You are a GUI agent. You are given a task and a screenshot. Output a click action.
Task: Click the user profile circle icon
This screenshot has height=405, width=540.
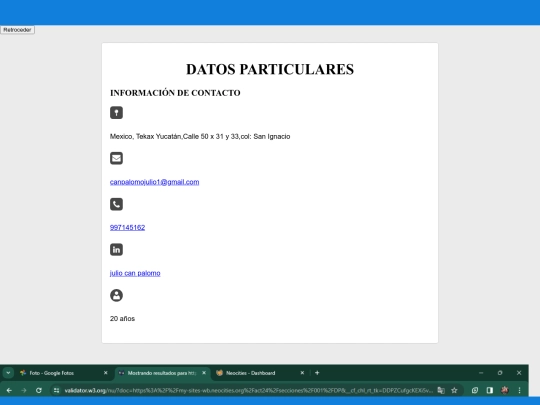click(x=116, y=295)
